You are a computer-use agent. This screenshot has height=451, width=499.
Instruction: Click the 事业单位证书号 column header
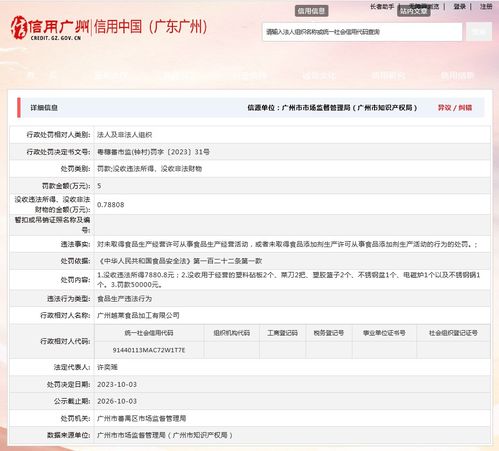pyautogui.click(x=384, y=333)
